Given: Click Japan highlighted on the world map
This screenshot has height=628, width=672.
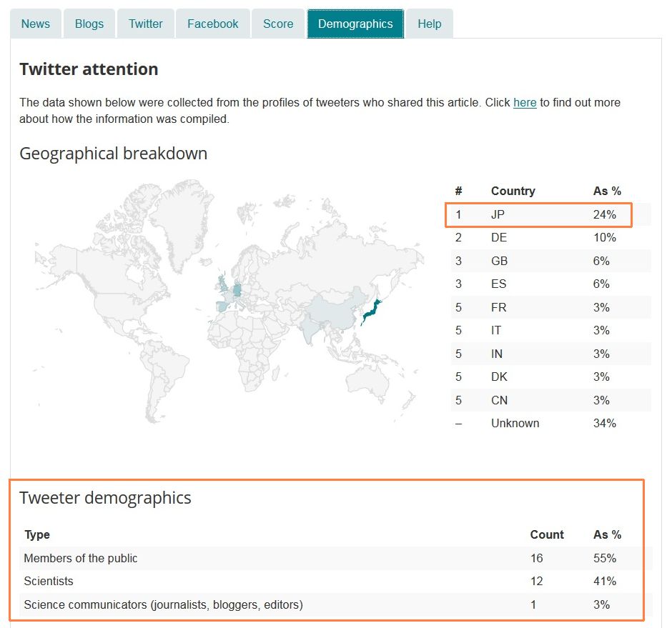Looking at the screenshot, I should (x=371, y=311).
